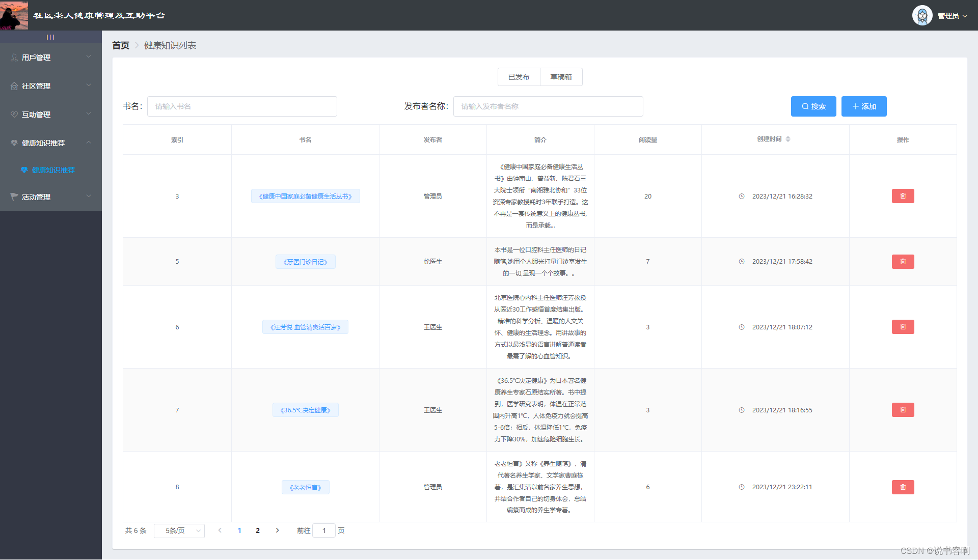Click clock icon beside 2023/12/21 18:07:12

(742, 327)
